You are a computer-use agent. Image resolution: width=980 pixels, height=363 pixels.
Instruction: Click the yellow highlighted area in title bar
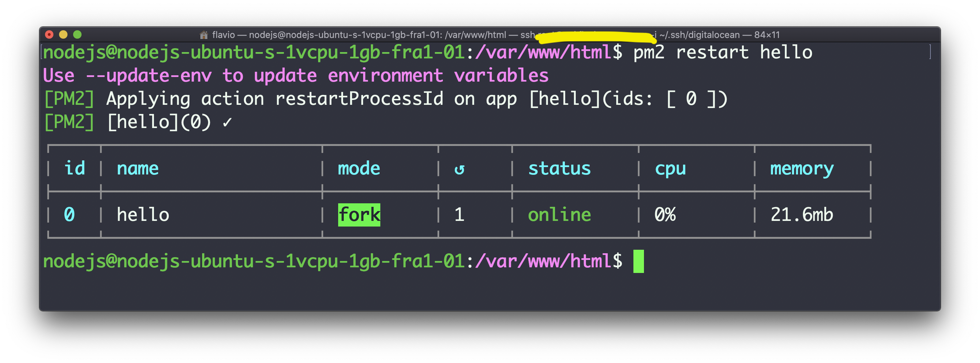click(595, 37)
